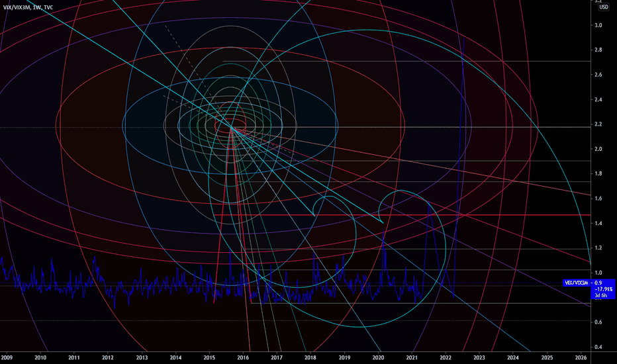
Task: Click the 2023 label on time axis
Action: click(x=479, y=357)
